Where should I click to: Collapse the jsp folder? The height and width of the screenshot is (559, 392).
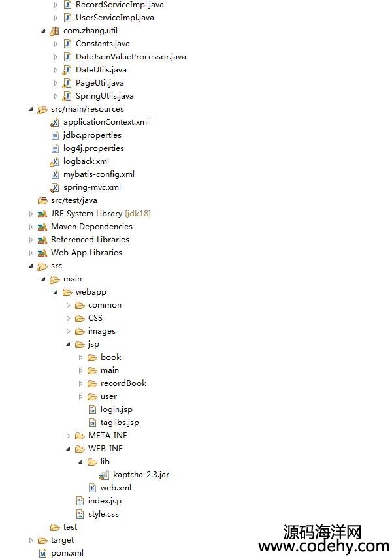[x=68, y=345]
